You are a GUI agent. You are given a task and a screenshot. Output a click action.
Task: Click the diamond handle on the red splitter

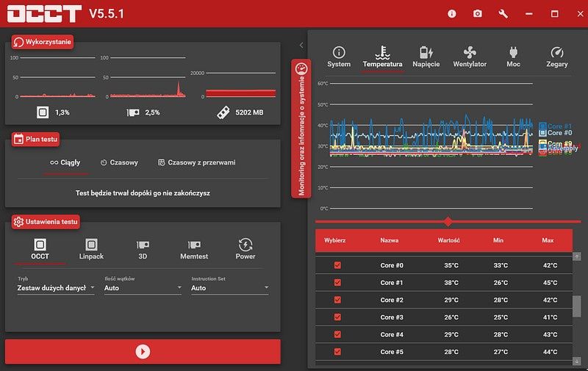click(x=448, y=221)
